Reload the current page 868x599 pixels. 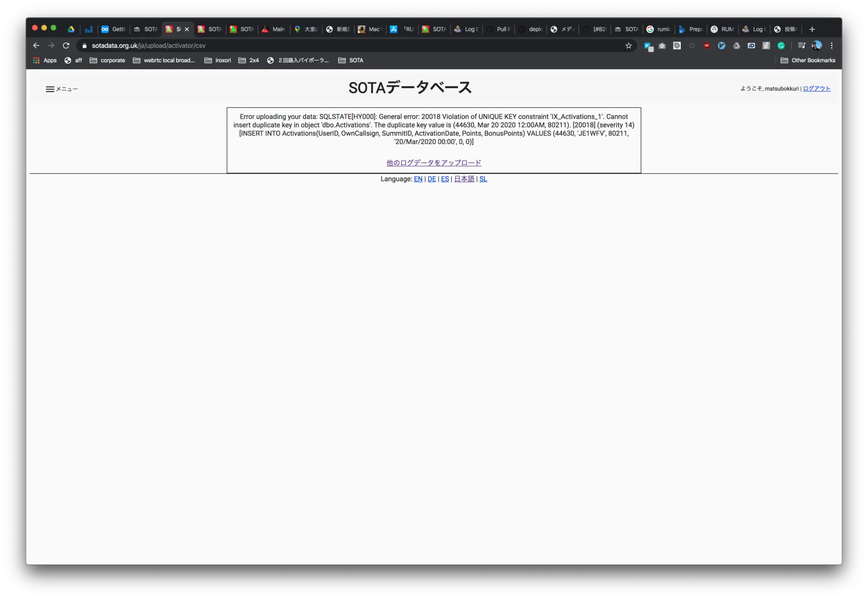[66, 46]
